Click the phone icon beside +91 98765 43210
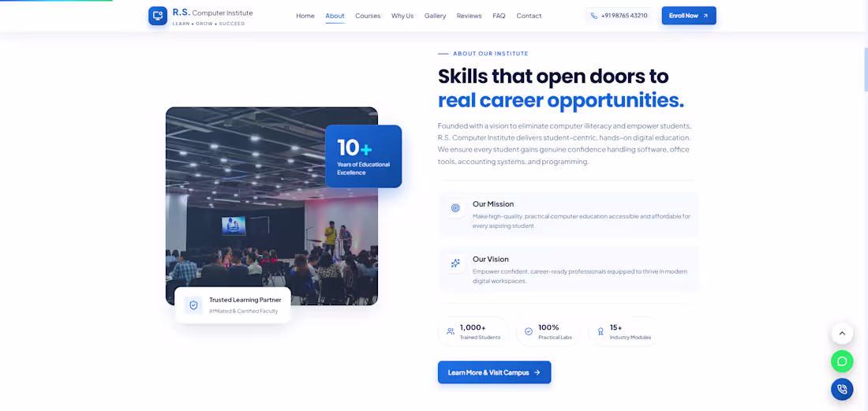Viewport: 868px width, 411px height. tap(594, 16)
